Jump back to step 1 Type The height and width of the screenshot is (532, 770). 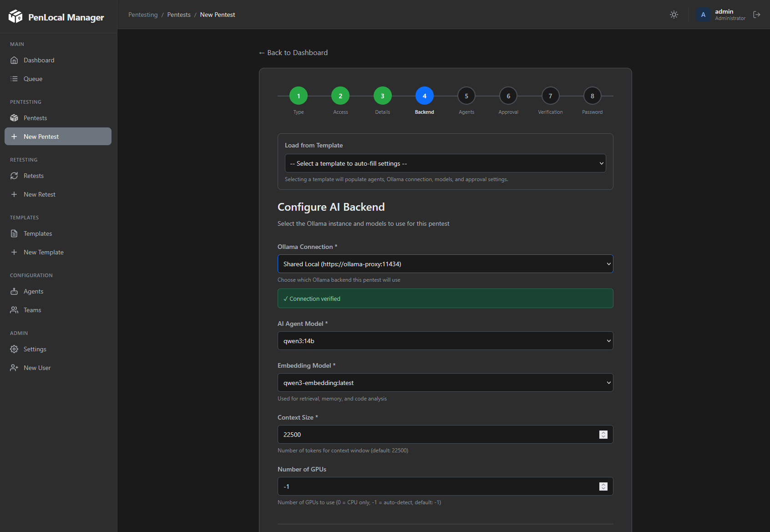[299, 96]
